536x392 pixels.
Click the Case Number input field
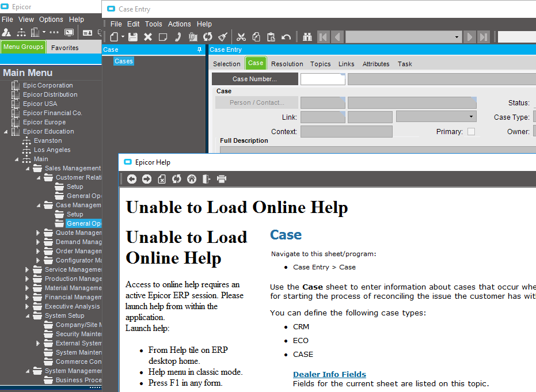pos(322,79)
